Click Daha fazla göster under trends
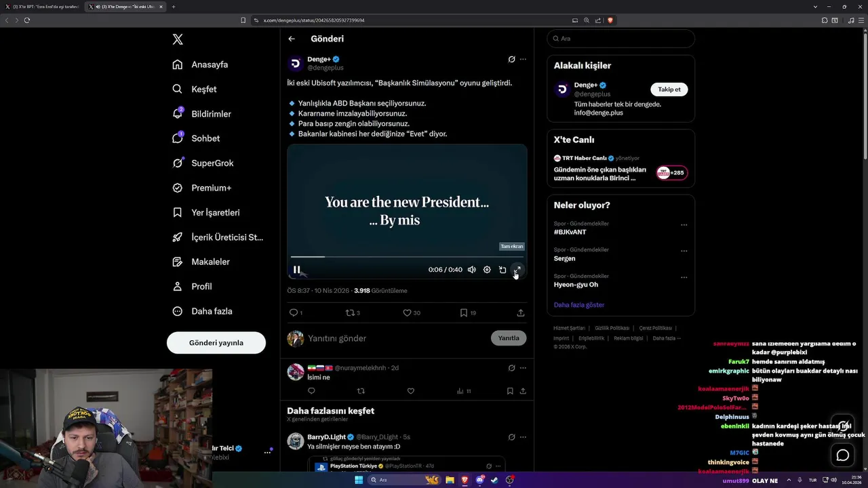This screenshot has height=488, width=868. click(578, 305)
